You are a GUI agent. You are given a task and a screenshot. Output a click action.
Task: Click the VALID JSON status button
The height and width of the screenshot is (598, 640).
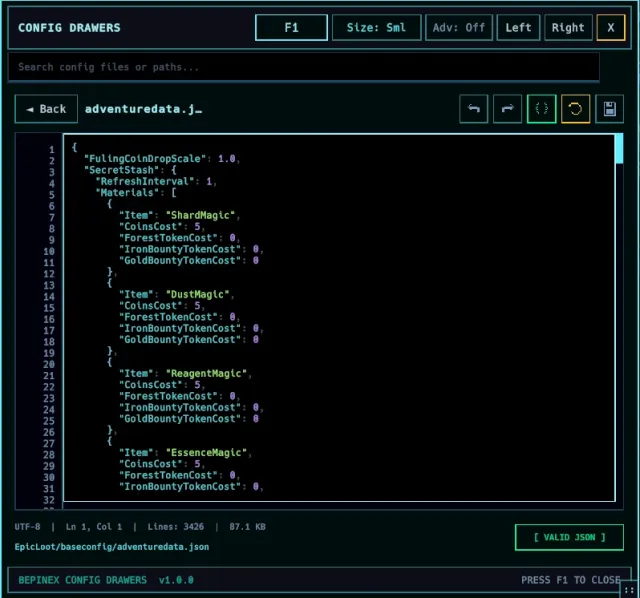pos(569,537)
